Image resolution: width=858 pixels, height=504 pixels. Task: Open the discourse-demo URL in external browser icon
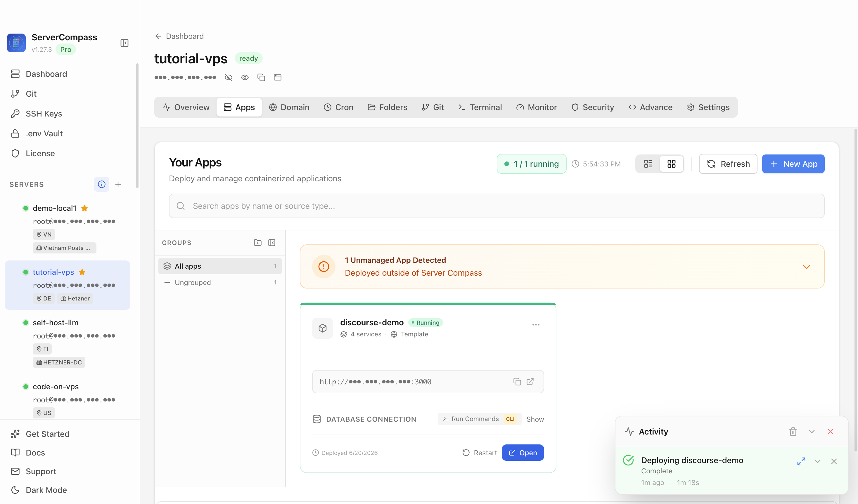tap(530, 381)
